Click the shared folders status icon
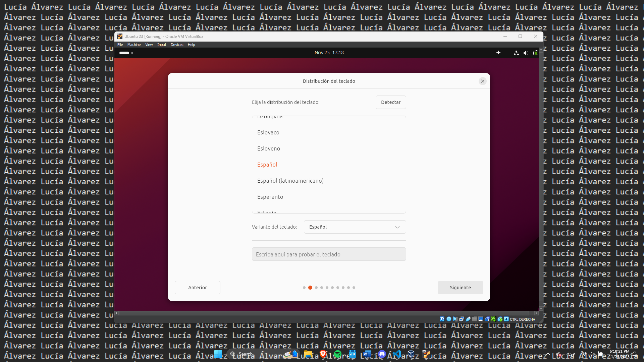644x362 pixels. click(474, 319)
